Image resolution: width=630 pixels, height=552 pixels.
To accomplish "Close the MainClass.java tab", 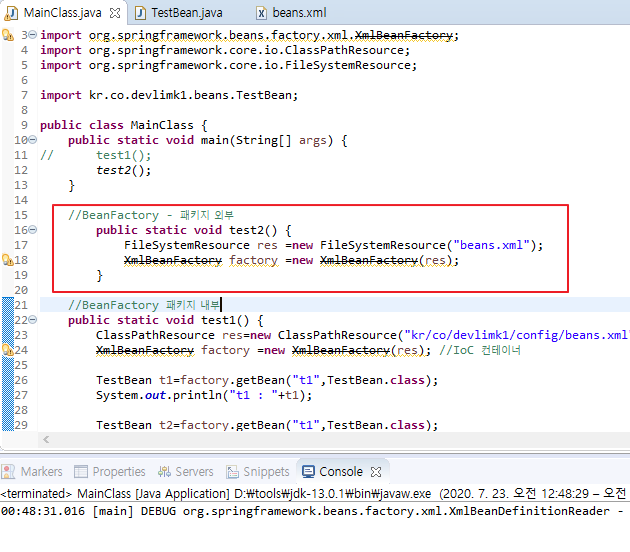I will point(115,13).
